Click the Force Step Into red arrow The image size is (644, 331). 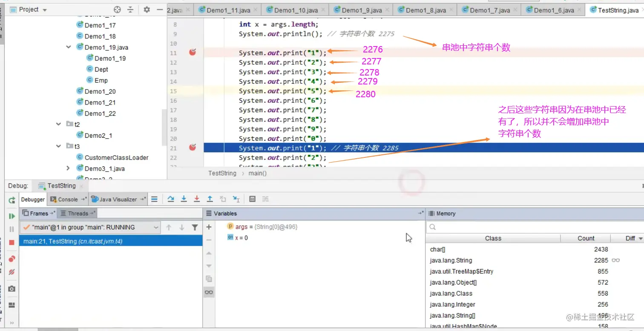pos(197,199)
